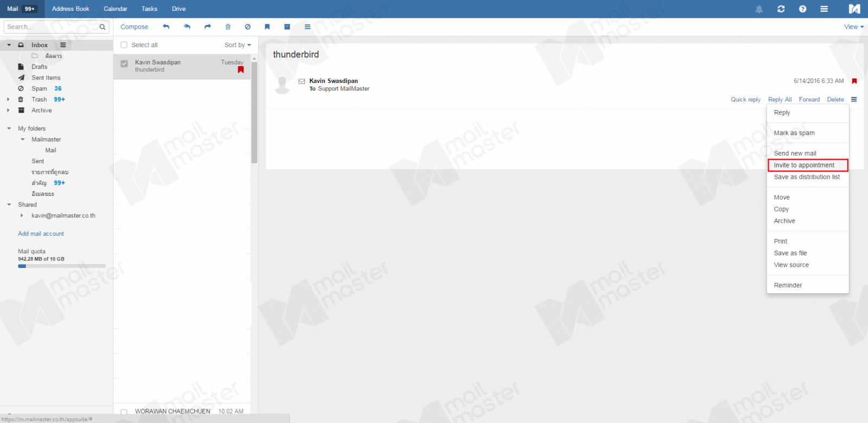
Task: Click the Refresh icon in top bar
Action: (x=781, y=9)
